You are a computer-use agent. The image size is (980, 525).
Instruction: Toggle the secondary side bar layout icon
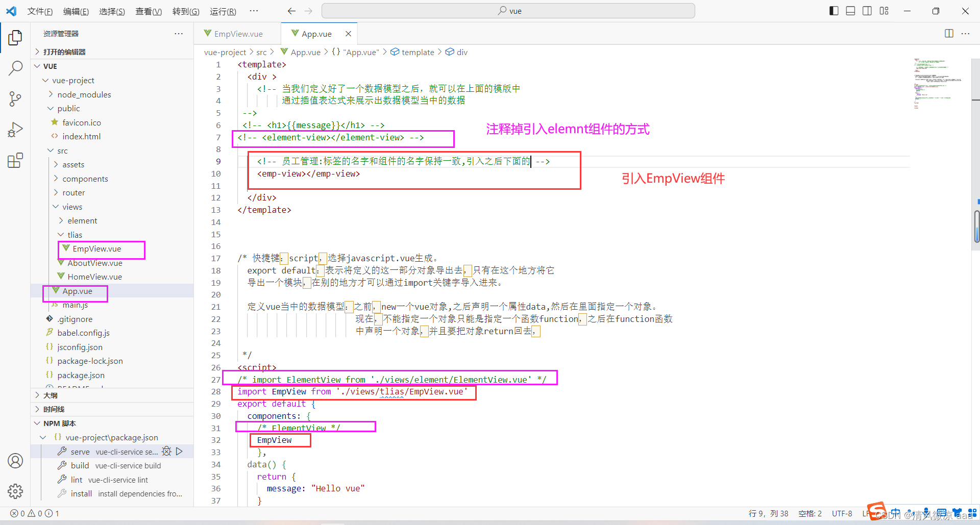tap(867, 11)
